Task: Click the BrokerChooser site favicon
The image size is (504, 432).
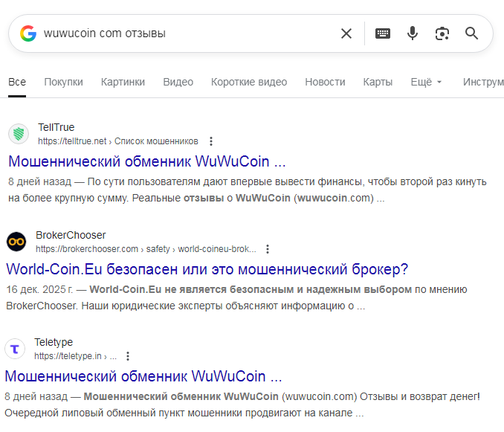Action: coord(16,242)
